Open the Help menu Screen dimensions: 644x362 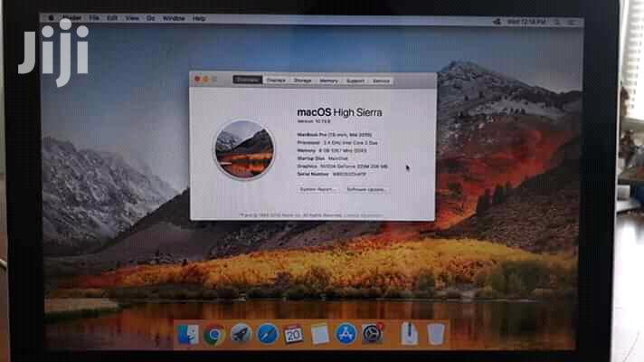coord(199,18)
